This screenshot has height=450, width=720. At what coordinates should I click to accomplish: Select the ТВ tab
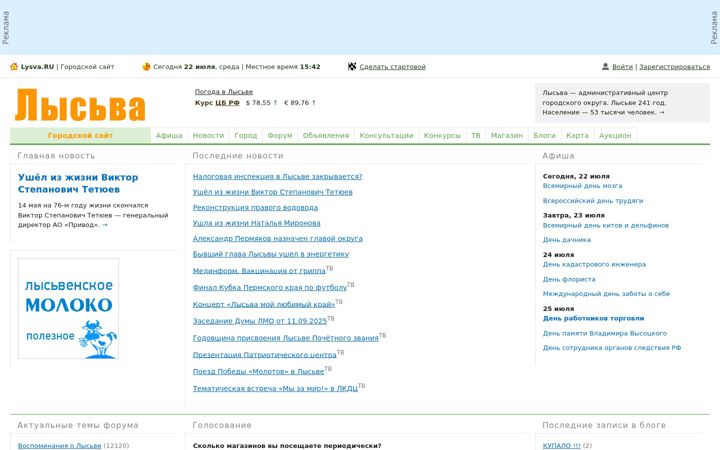tap(476, 135)
